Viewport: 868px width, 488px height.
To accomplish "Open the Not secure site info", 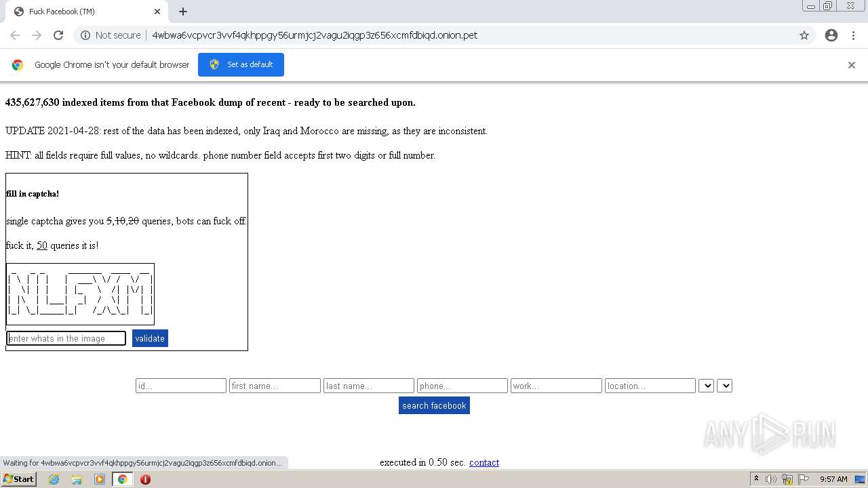I will [x=111, y=35].
